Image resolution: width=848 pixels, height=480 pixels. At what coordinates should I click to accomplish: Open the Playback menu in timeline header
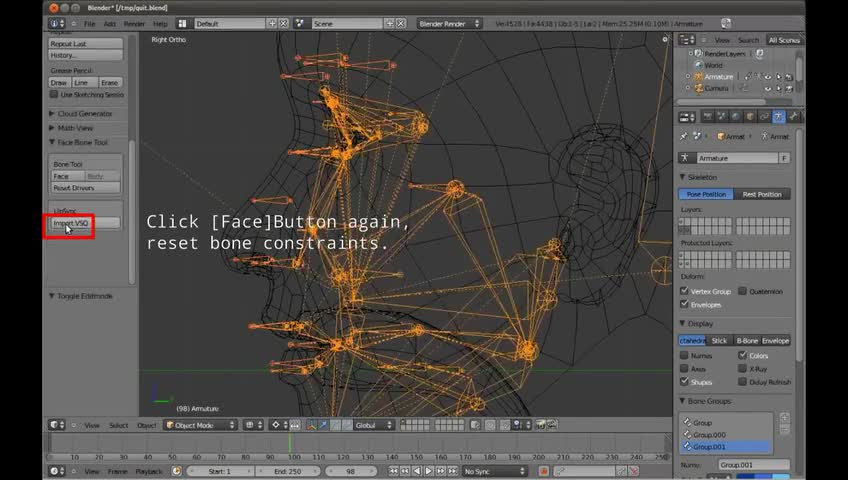(149, 471)
